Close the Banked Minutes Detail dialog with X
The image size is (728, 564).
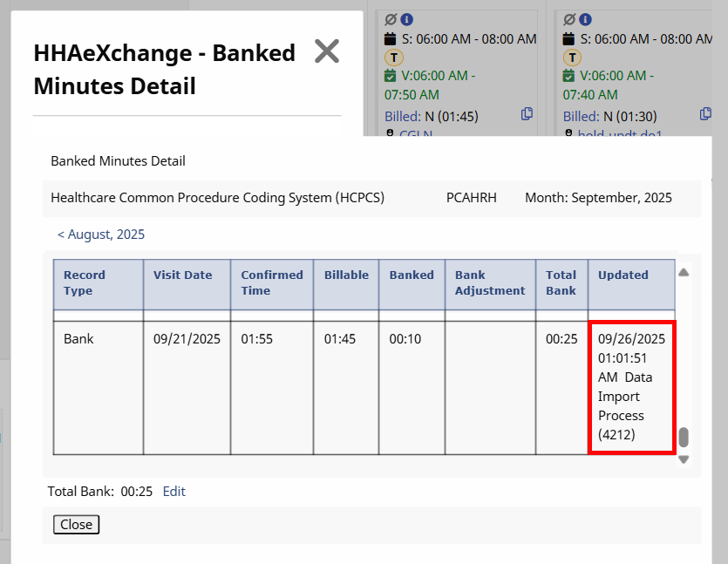click(326, 51)
